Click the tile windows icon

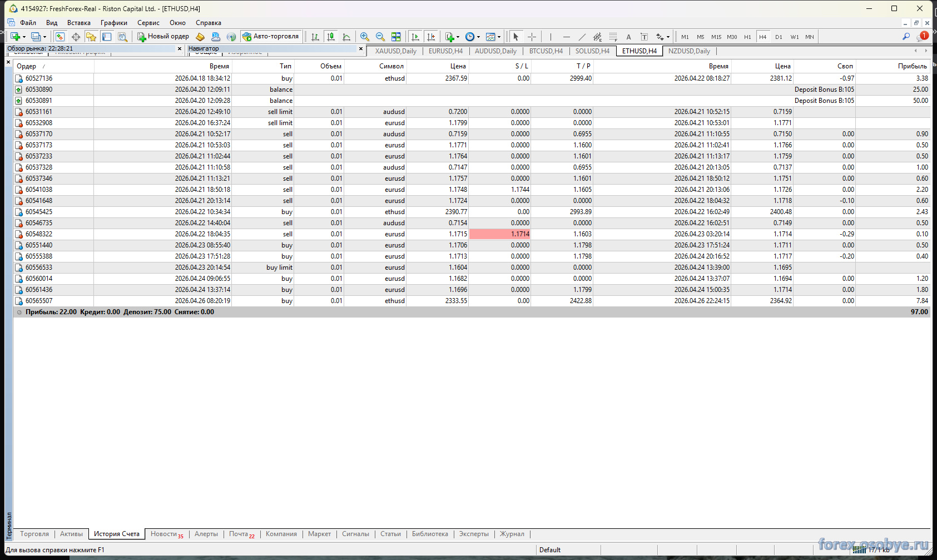pyautogui.click(x=396, y=37)
